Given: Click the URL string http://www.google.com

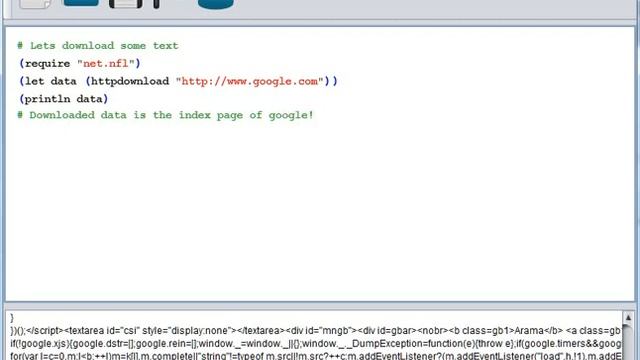Looking at the screenshot, I should [249, 81].
